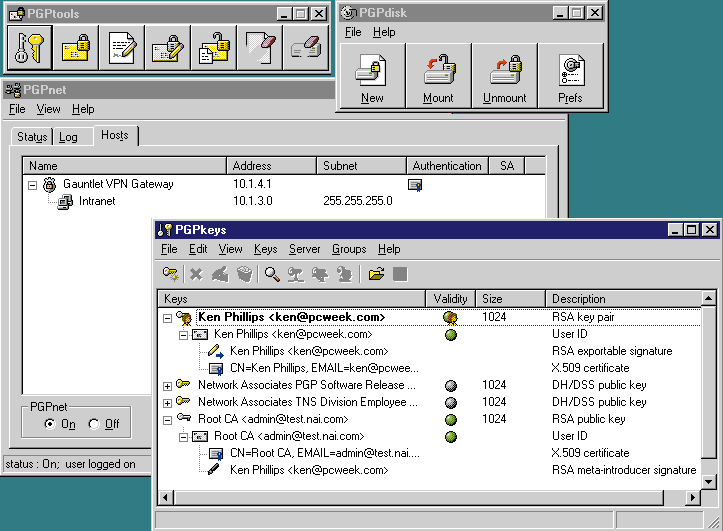723x531 pixels.
Task: Collapse the Ken Phillips key pair node
Action: tap(167, 318)
